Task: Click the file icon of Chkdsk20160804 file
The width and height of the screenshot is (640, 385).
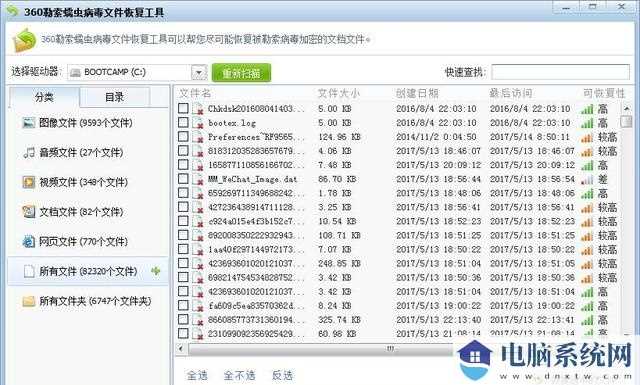Action: 198,109
